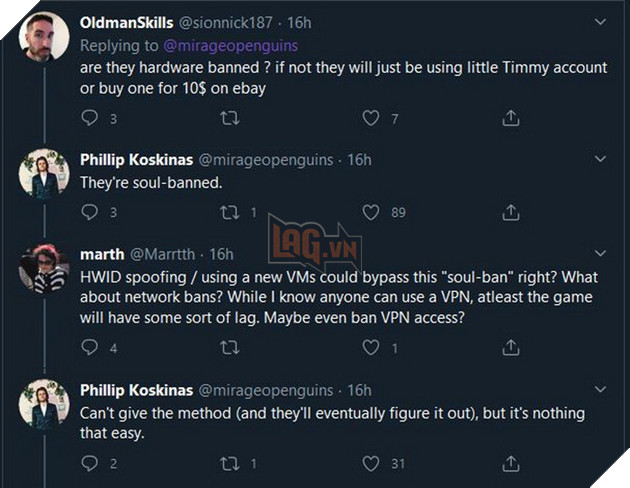This screenshot has width=630, height=488.
Task: Open more options on OldmanSkills' tweet
Action: [x=599, y=21]
